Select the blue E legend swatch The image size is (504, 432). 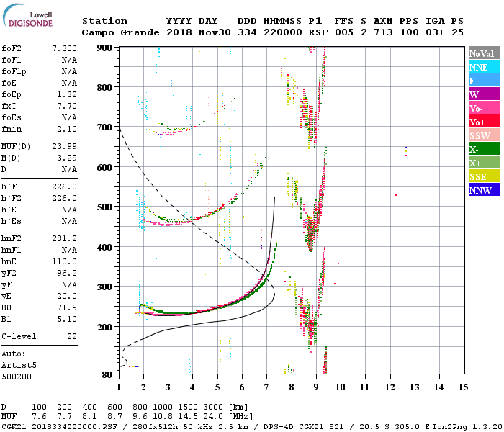484,81
